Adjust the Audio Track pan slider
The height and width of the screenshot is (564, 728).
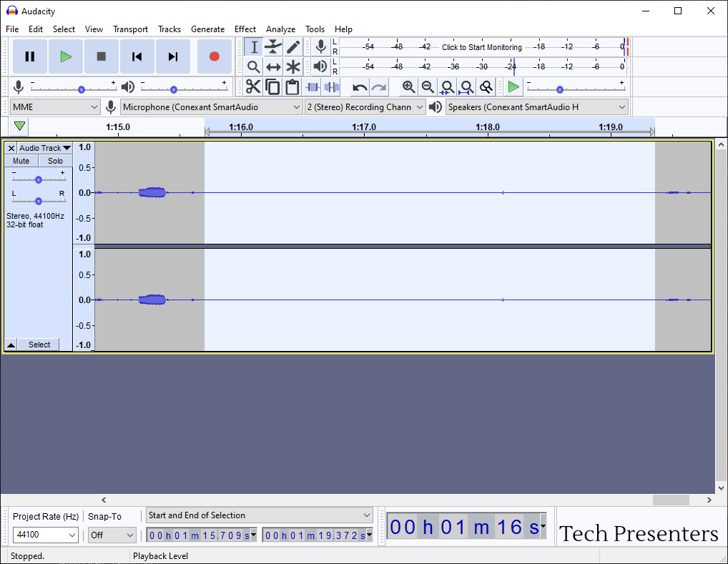(39, 199)
